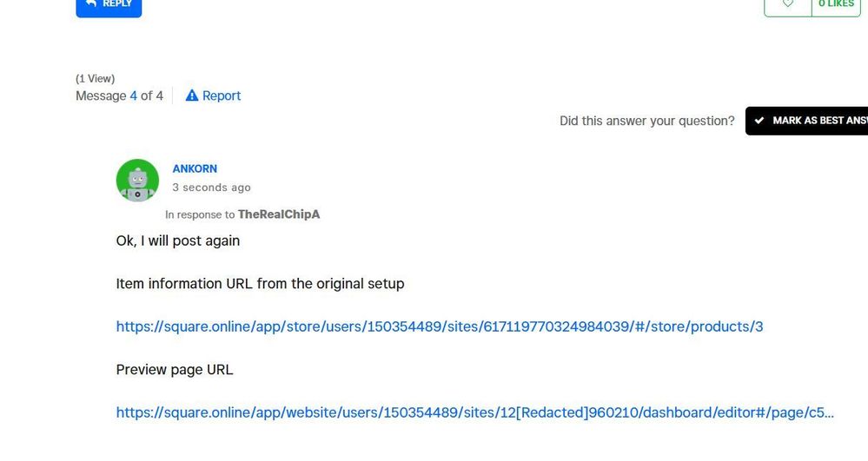Click 'Did this answer your question?' text
This screenshot has width=868, height=461.
pyautogui.click(x=646, y=121)
